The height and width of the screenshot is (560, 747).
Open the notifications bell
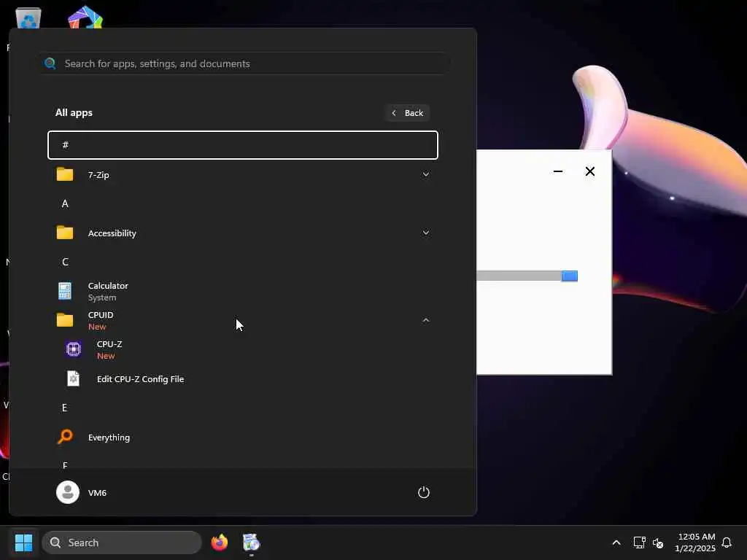(x=727, y=542)
